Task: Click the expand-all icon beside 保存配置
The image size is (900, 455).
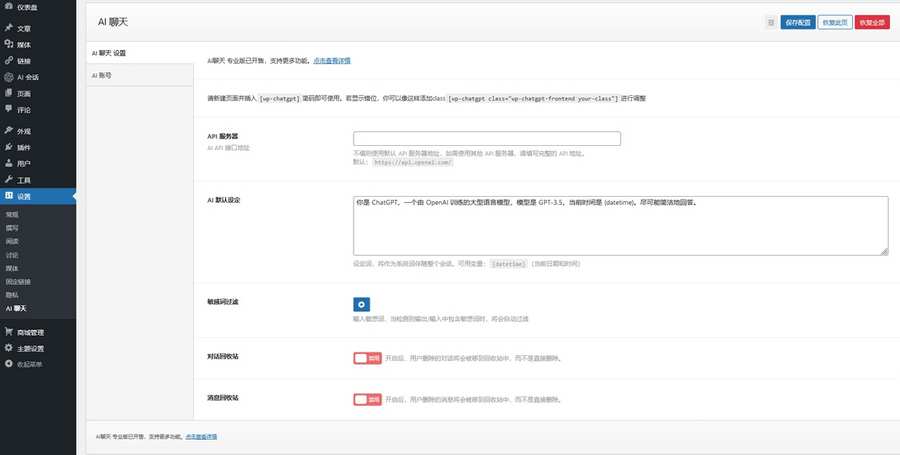Action: (770, 22)
